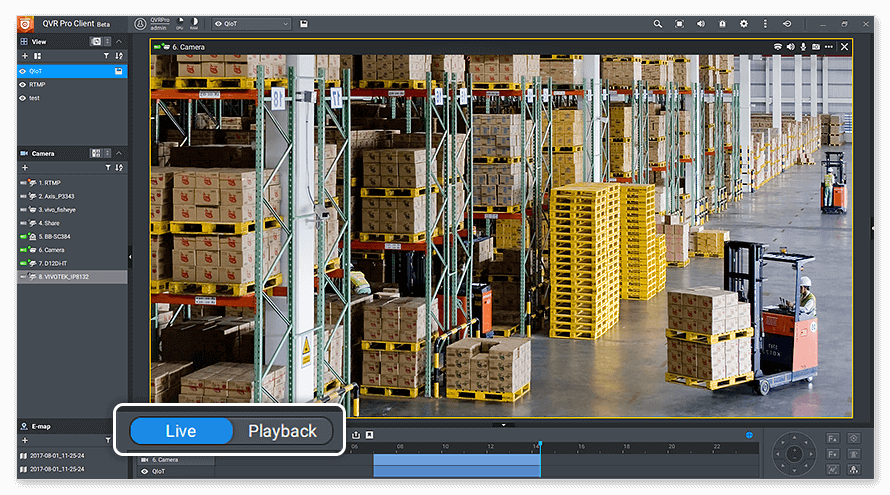Enable microphone in camera view header
The image size is (890, 495).
[x=803, y=47]
